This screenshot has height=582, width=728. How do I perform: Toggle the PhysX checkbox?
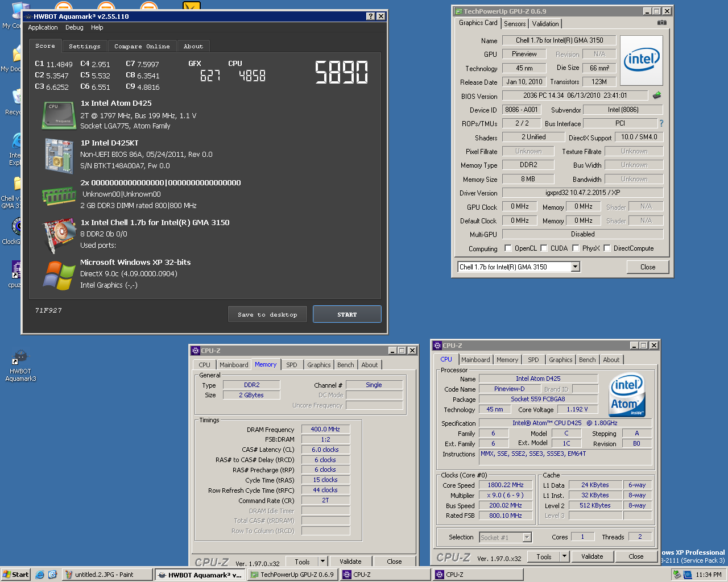(x=576, y=248)
